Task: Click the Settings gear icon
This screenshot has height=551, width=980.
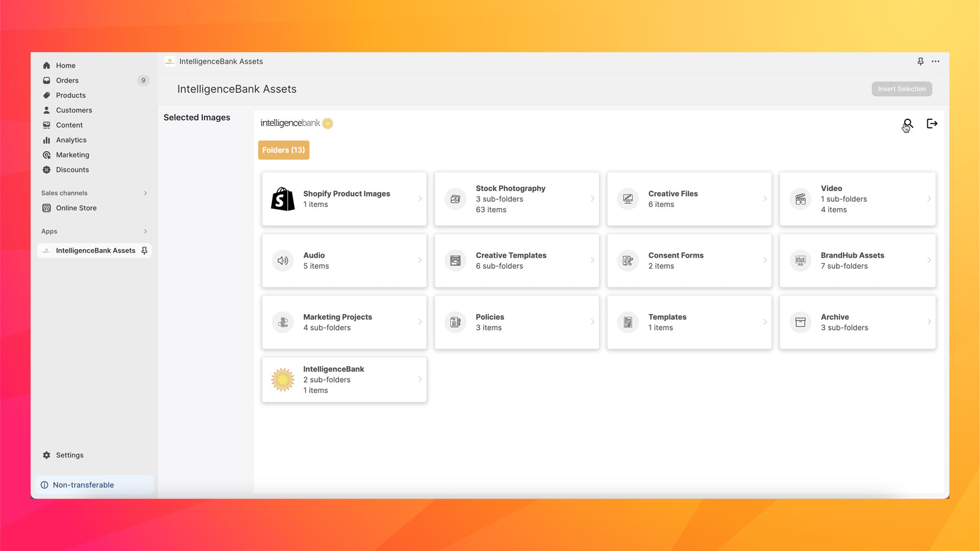Action: click(47, 455)
